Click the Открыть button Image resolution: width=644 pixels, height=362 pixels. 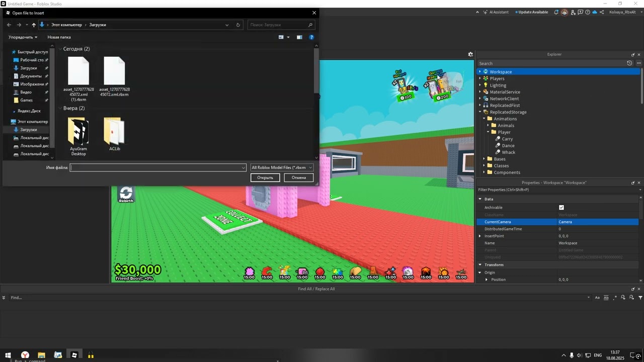click(x=265, y=177)
